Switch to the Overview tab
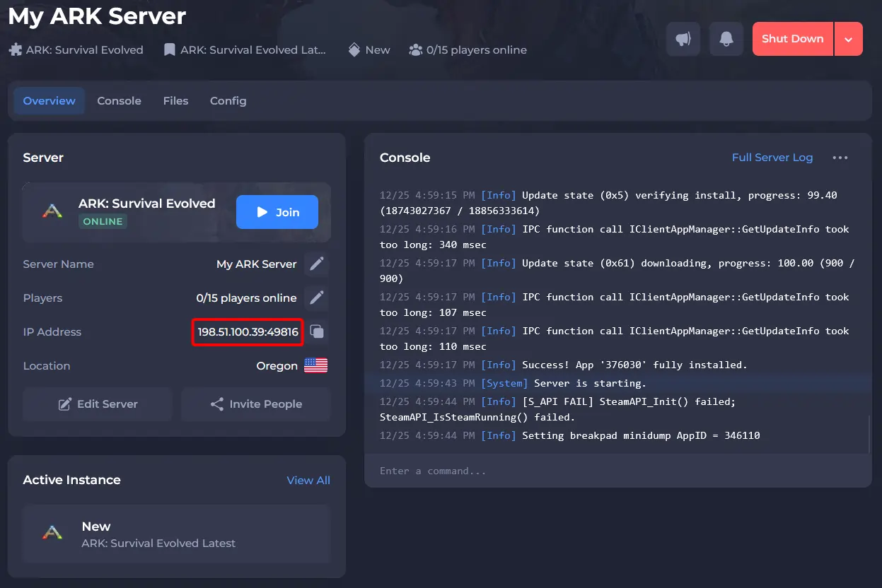 (x=50, y=101)
